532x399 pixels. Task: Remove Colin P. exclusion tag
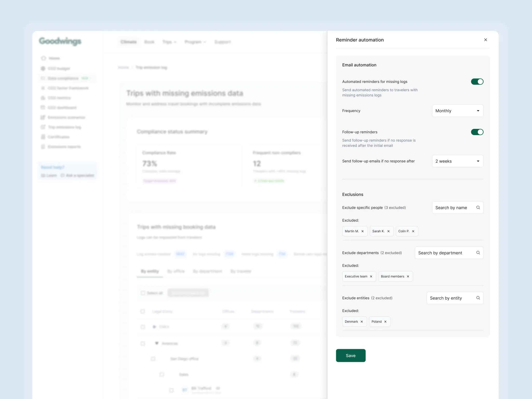[x=413, y=231]
